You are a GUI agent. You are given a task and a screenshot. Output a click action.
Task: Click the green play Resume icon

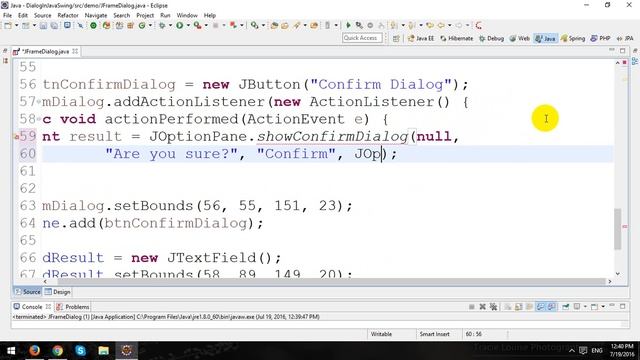click(348, 25)
